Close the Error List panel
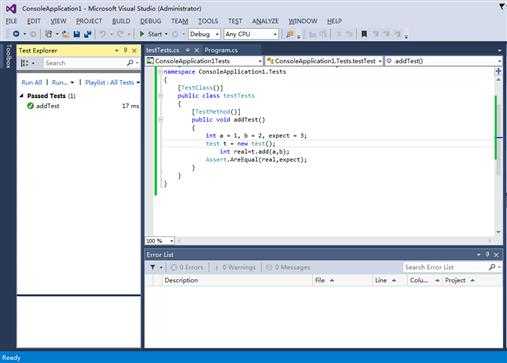The width and height of the screenshot is (507, 363). 496,255
